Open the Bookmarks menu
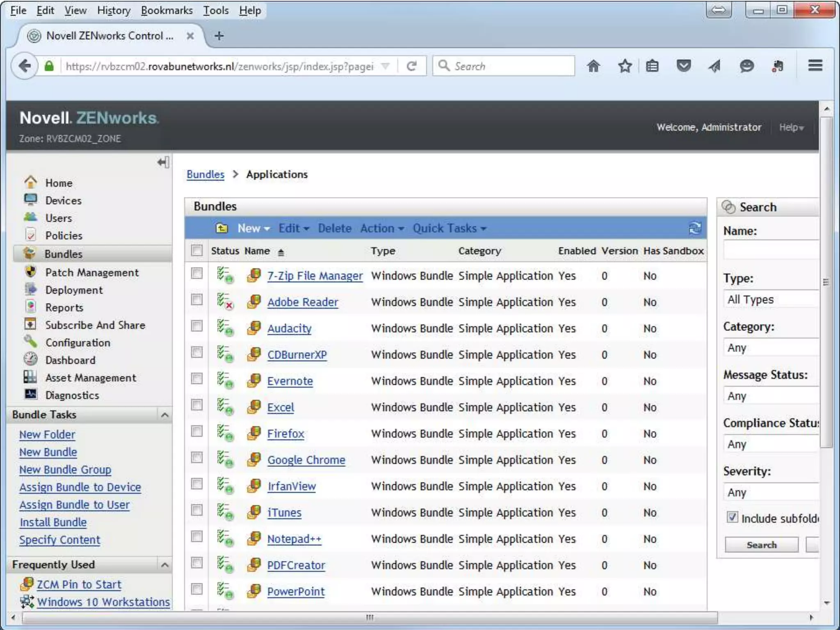 [167, 10]
